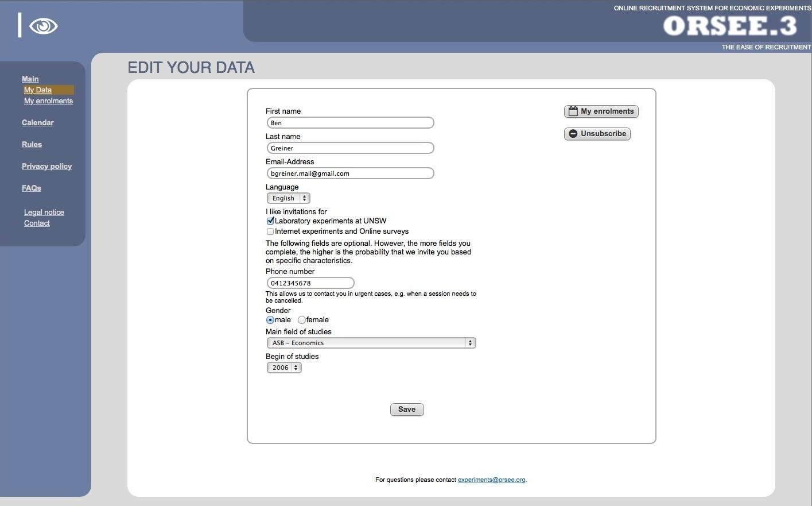Image resolution: width=812 pixels, height=506 pixels.
Task: Click the calendar icon on My enrolments button
Action: [572, 111]
